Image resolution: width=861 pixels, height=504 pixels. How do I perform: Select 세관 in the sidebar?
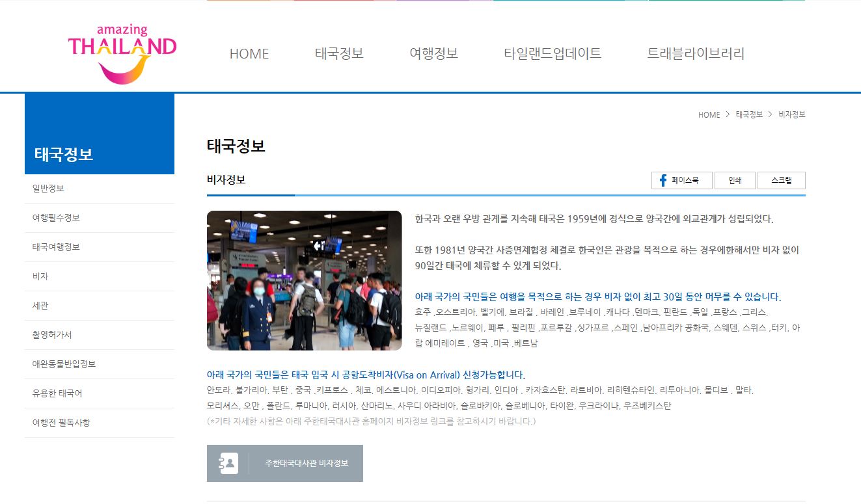point(100,306)
